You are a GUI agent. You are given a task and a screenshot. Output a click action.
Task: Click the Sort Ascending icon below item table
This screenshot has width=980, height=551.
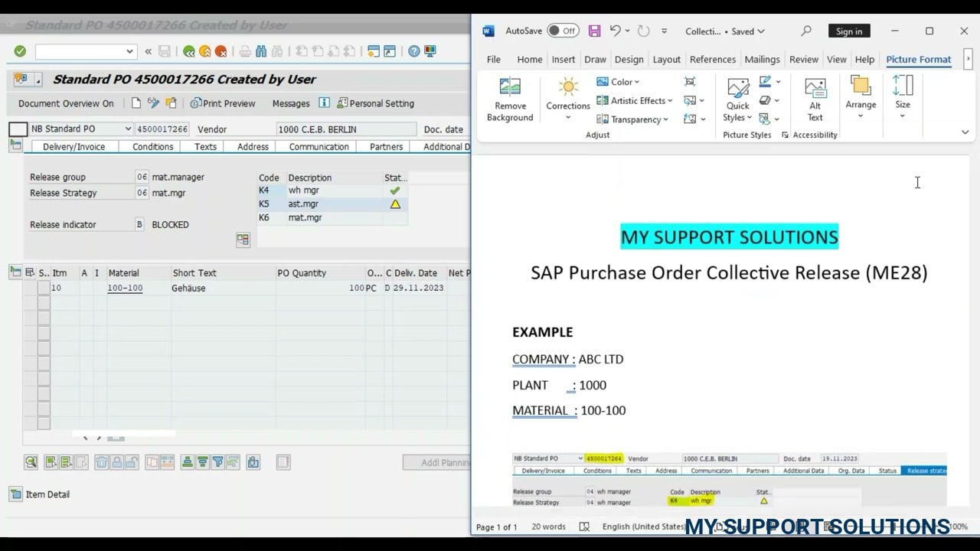[x=187, y=462]
